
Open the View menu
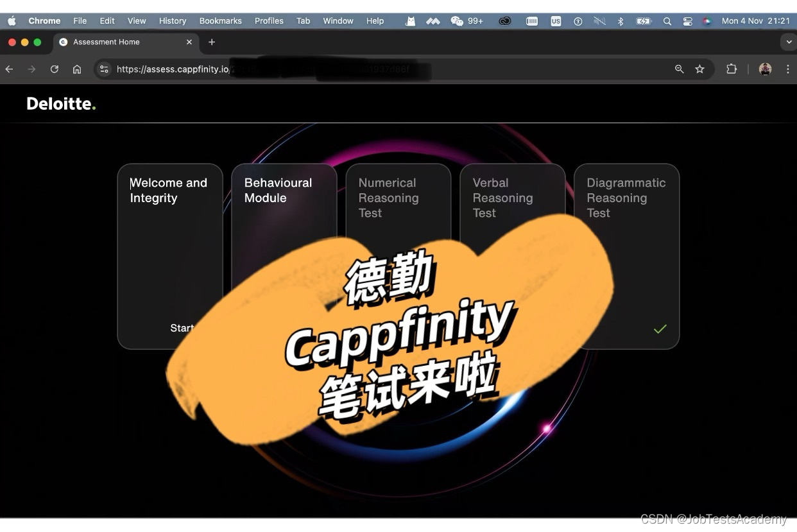point(137,21)
